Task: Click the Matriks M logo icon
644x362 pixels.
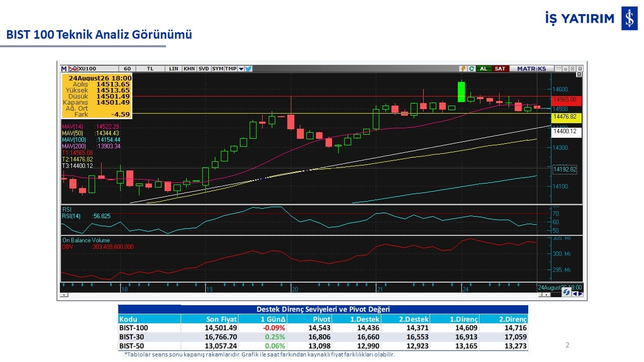Action: click(63, 68)
